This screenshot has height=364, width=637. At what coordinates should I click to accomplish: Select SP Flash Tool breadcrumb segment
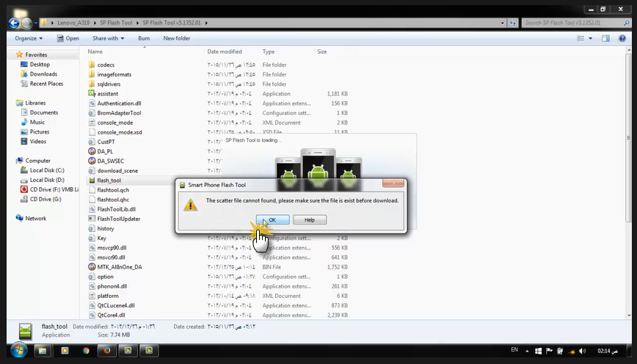116,23
